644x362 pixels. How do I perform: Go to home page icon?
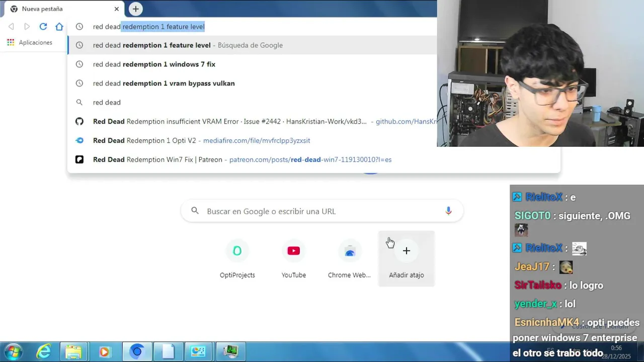pyautogui.click(x=59, y=27)
